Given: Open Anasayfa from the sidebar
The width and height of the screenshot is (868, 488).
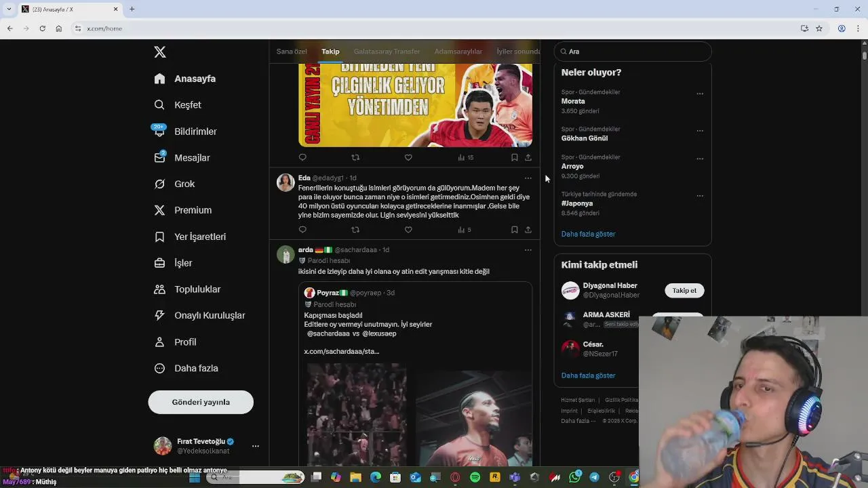Looking at the screenshot, I should click(x=185, y=79).
